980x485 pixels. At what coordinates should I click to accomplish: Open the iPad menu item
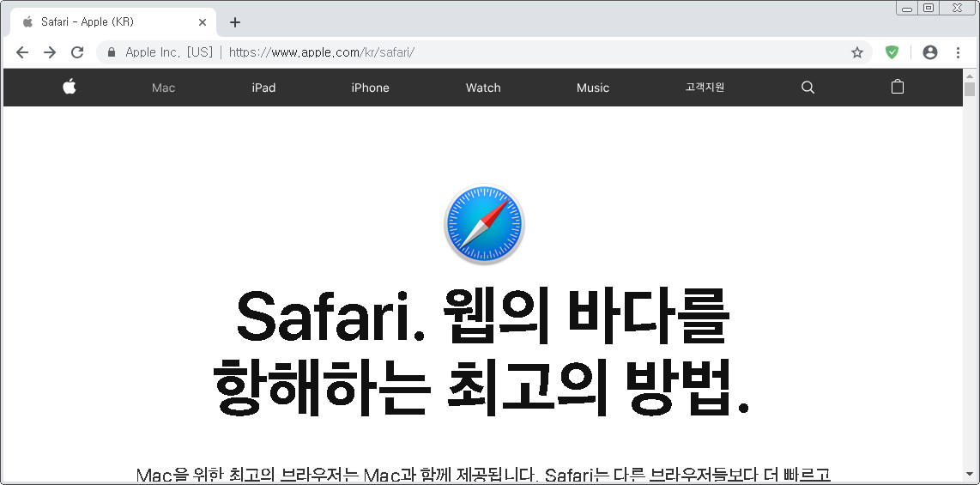tap(263, 88)
